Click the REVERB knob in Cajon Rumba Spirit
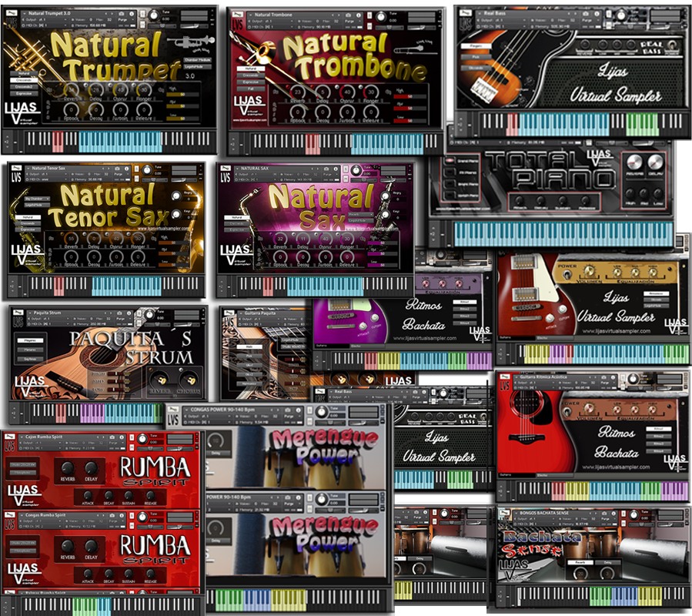Screen dimensions: 692x616 click(68, 467)
